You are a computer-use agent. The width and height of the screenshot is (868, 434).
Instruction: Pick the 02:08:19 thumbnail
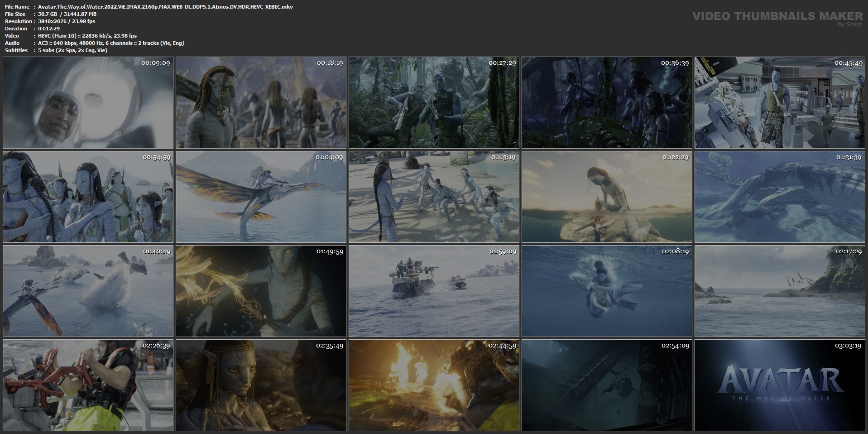(607, 291)
